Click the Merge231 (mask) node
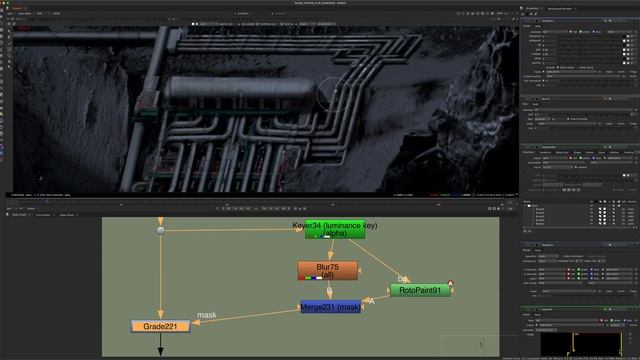The width and height of the screenshot is (640, 360). click(x=331, y=307)
